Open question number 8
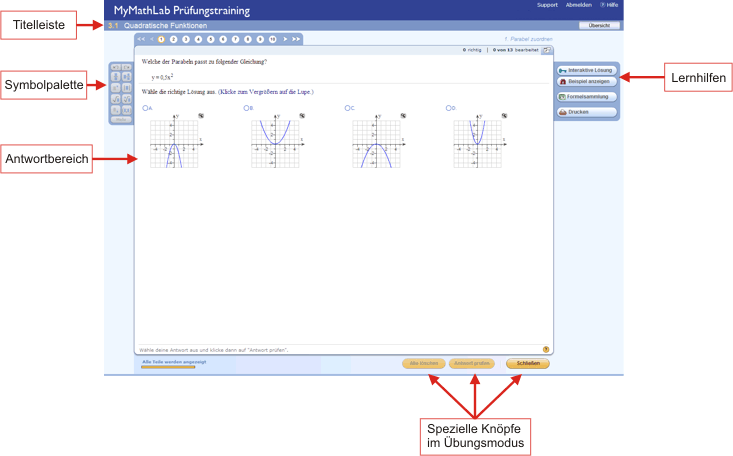The image size is (733, 456). point(248,39)
